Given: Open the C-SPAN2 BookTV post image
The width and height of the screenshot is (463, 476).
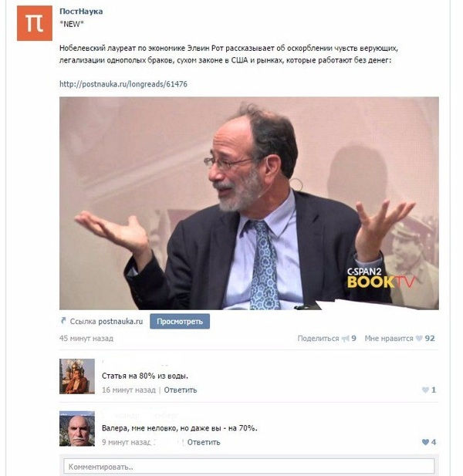Looking at the screenshot, I should (249, 203).
